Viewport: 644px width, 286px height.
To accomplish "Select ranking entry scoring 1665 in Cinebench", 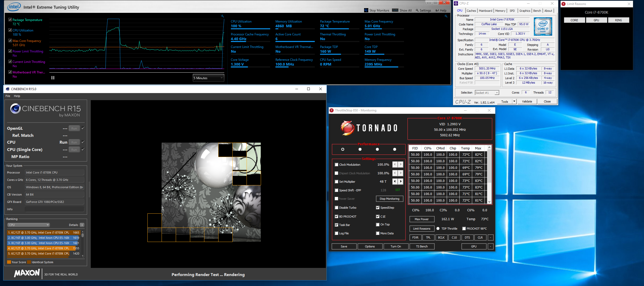I will [x=44, y=233].
